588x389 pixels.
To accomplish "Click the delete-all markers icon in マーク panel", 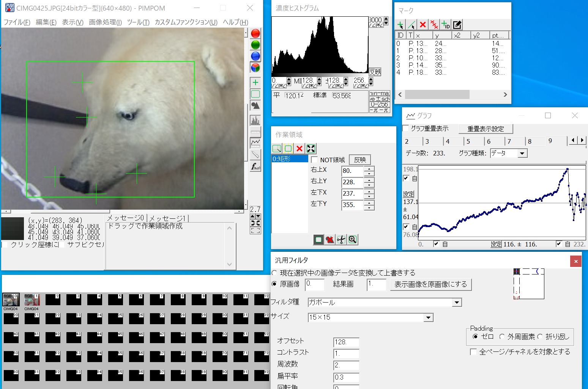I will point(434,24).
